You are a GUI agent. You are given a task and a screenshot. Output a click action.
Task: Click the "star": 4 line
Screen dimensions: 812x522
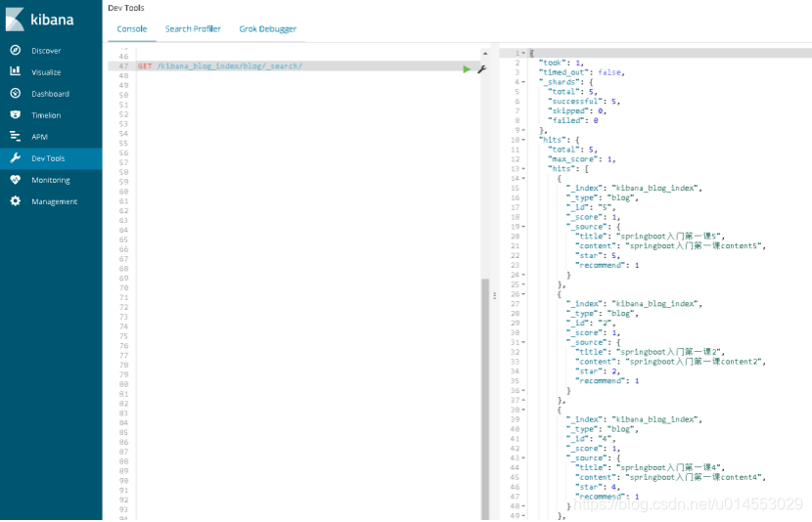tap(597, 487)
